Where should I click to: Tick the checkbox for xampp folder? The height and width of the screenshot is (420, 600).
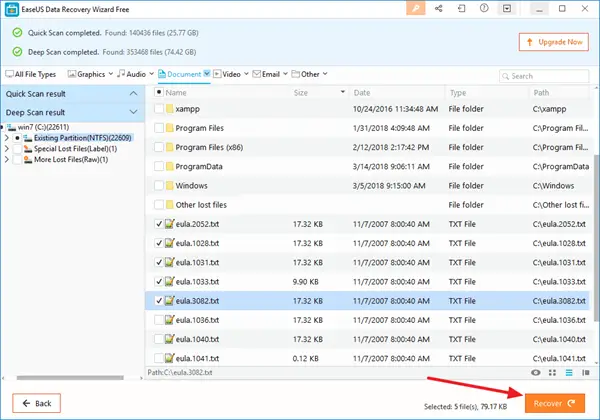click(x=158, y=108)
